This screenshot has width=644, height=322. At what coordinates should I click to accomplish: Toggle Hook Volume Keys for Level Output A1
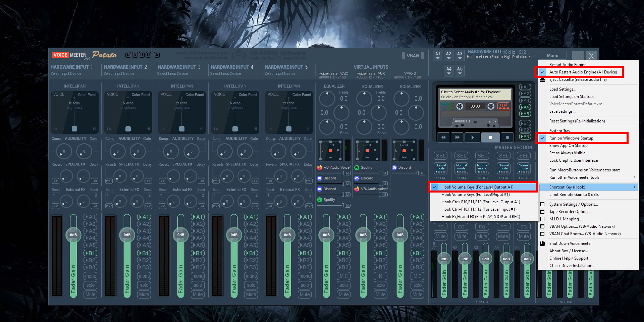coord(484,187)
